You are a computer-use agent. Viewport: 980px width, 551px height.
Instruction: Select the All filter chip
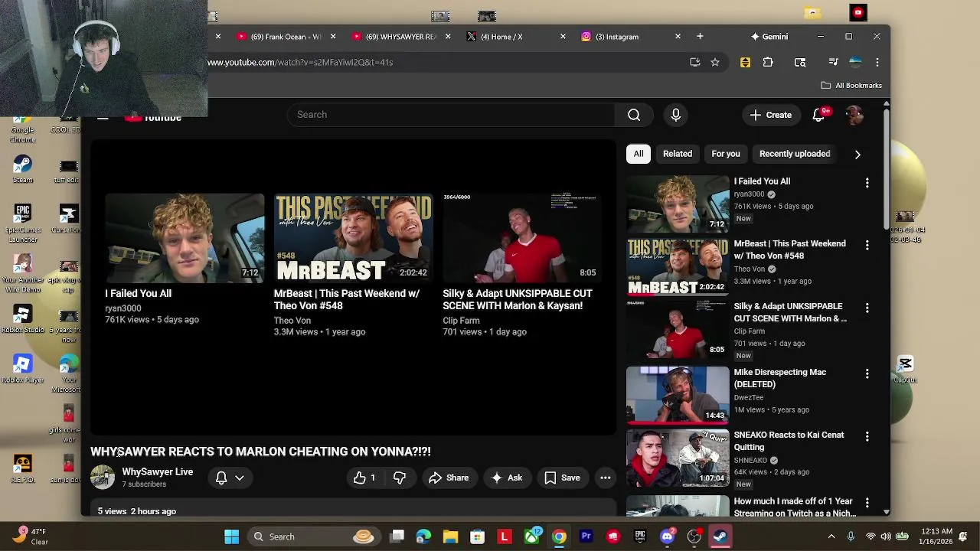[639, 154]
